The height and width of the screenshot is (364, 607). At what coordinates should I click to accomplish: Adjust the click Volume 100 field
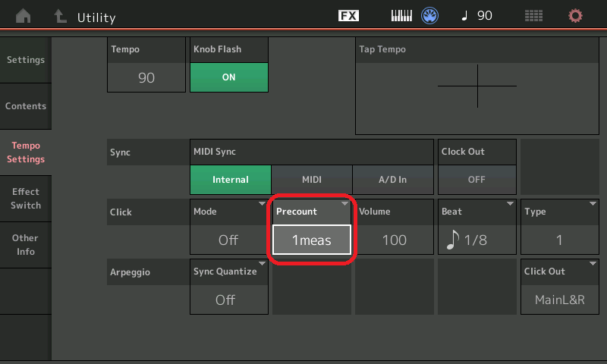pos(395,240)
